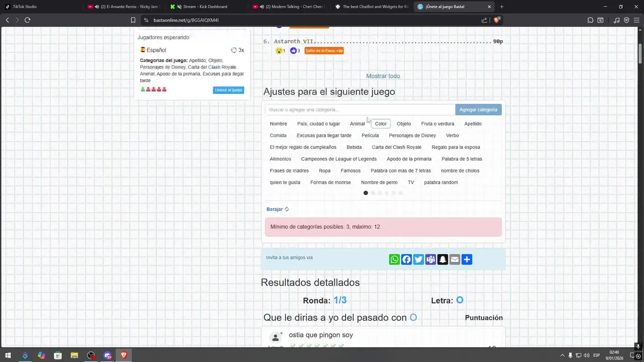Toggle the Color category chip
The height and width of the screenshot is (362, 644).
pos(381,124)
